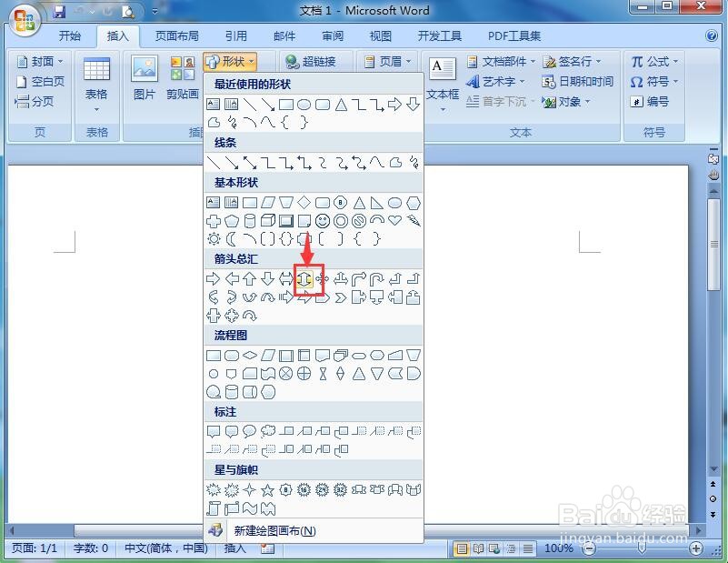Screen dimensions: 728x563
Task: Select the scribble line shape in lines
Action: [x=414, y=163]
